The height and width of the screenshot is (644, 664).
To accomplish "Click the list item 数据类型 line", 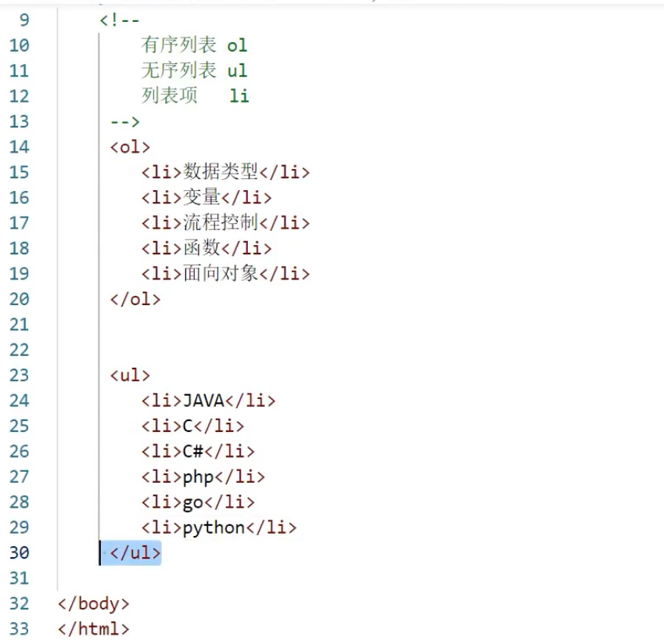I will tap(225, 172).
